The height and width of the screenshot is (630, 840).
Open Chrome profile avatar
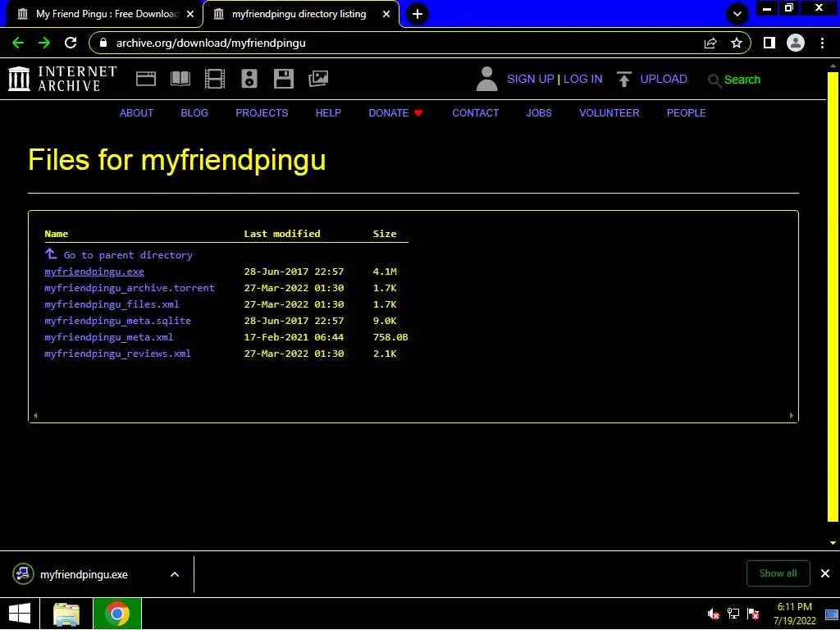[x=796, y=43]
